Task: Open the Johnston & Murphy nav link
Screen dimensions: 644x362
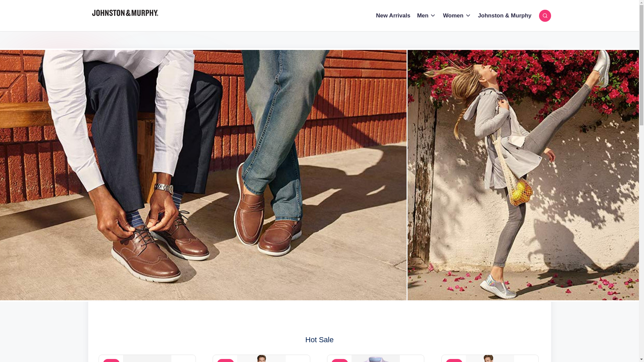Action: tap(504, 16)
